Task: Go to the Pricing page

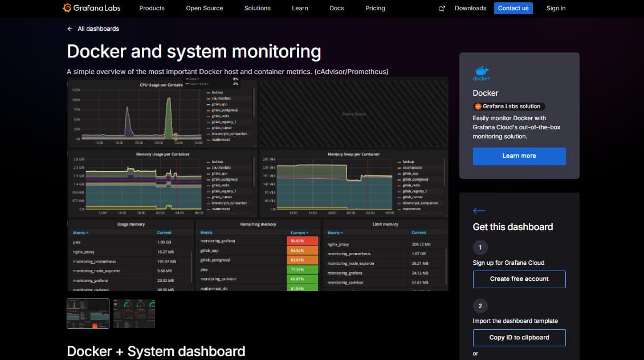Action: coord(375,8)
